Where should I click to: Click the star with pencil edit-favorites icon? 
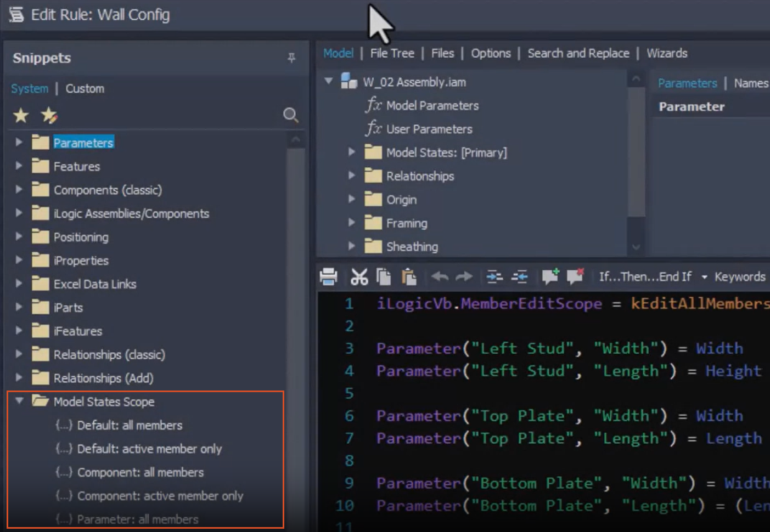[49, 115]
